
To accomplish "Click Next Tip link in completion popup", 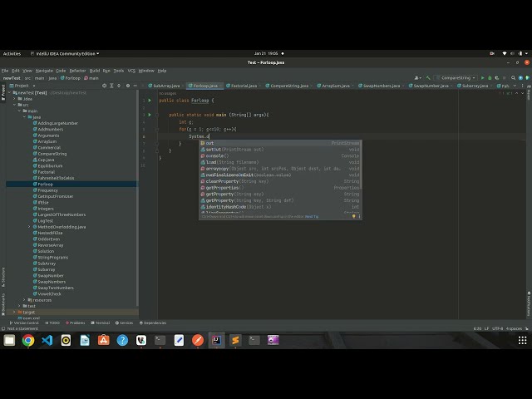I will [x=312, y=216].
